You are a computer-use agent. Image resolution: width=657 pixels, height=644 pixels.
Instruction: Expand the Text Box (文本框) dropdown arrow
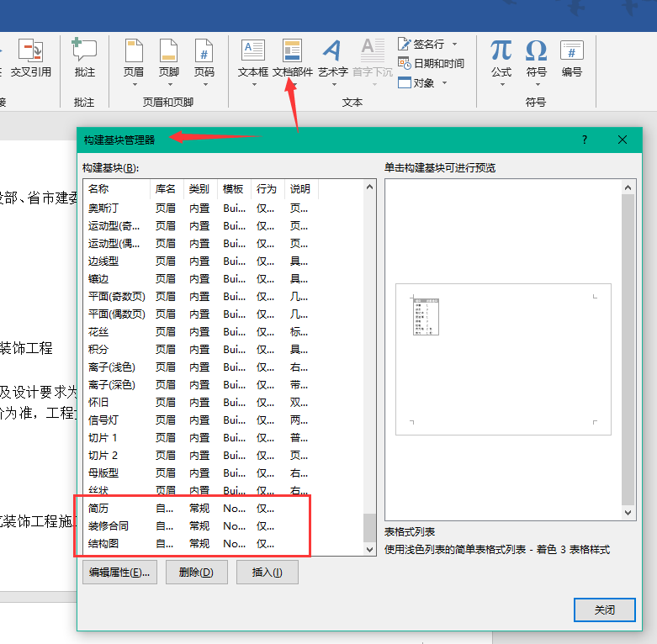(254, 85)
